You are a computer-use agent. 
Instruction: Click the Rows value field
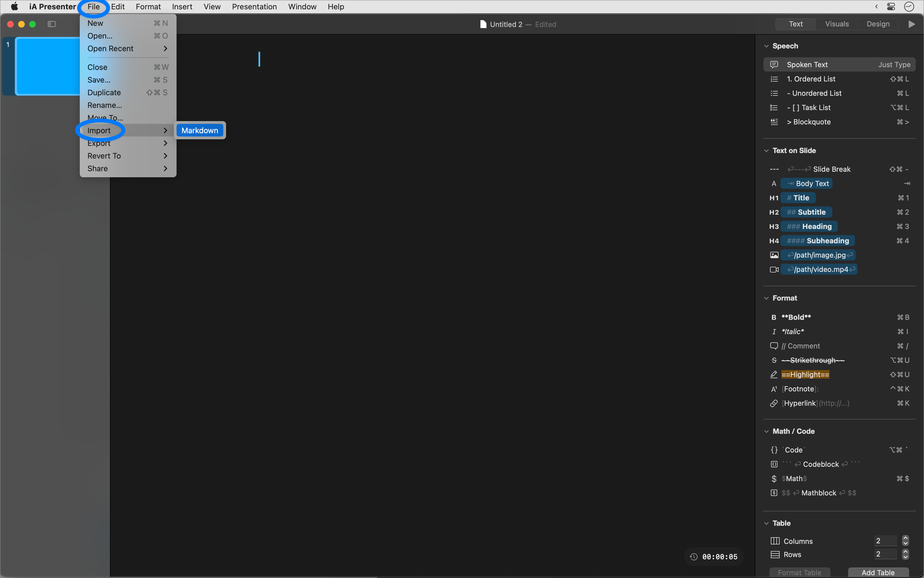[886, 554]
